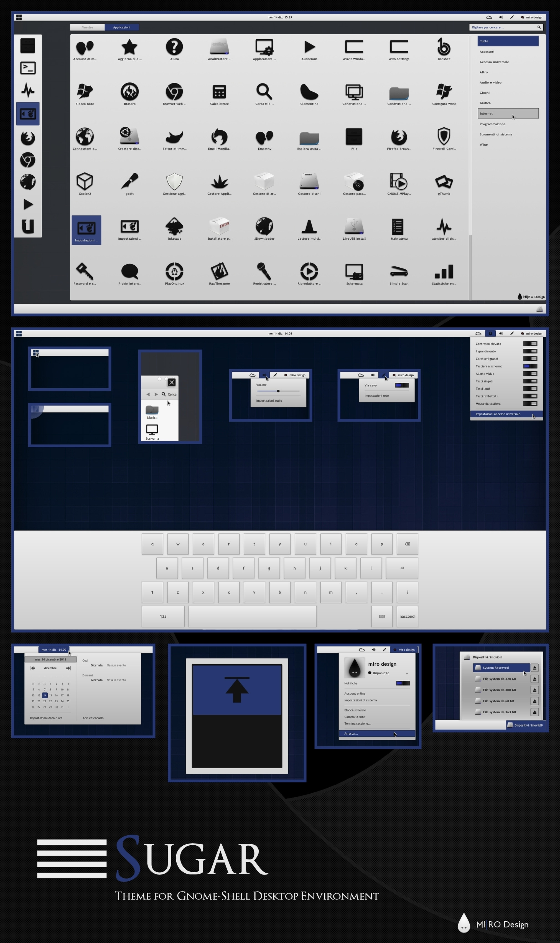The height and width of the screenshot is (943, 560).
Task: Switch to the Finestre tab
Action: tap(87, 27)
